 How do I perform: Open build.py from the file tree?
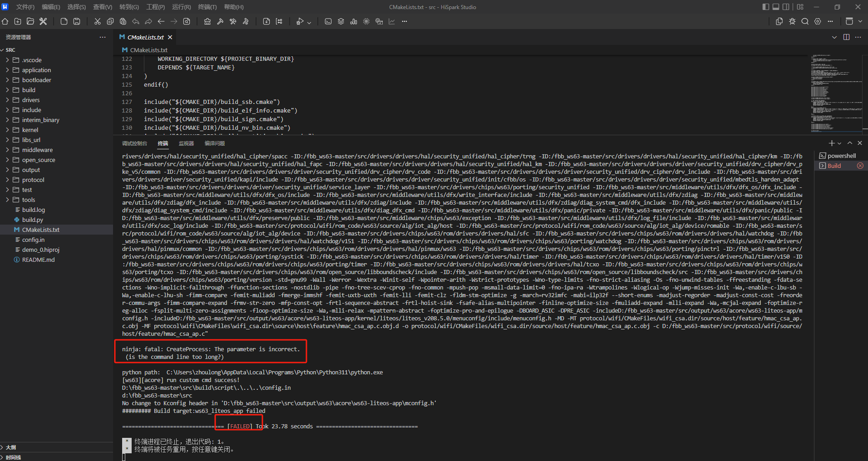[x=33, y=220]
